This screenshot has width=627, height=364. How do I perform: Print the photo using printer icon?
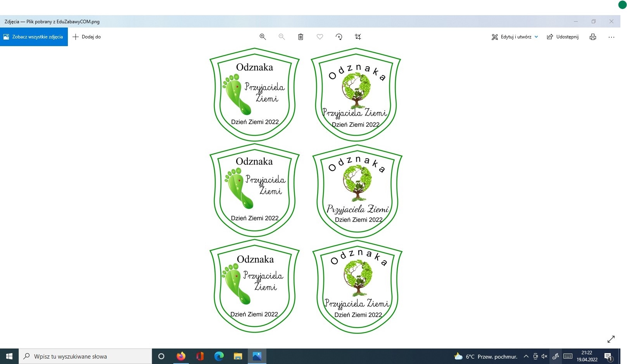pyautogui.click(x=592, y=37)
